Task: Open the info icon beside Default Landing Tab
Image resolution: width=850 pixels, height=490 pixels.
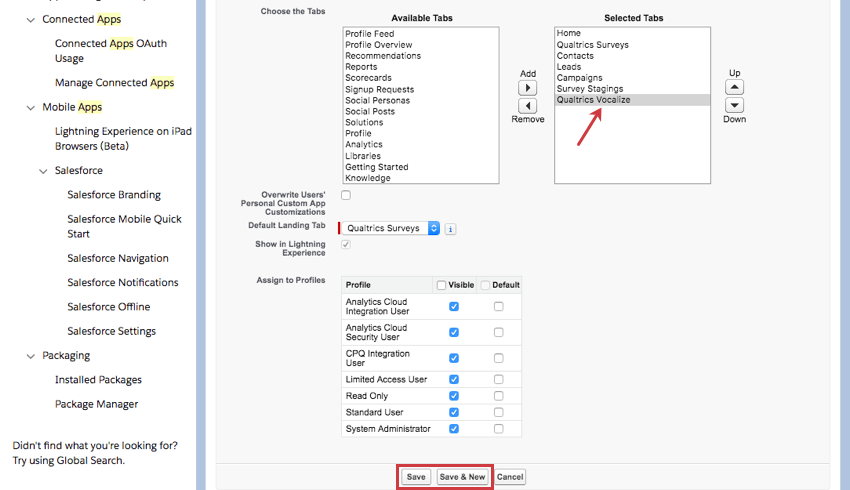Action: (450, 229)
